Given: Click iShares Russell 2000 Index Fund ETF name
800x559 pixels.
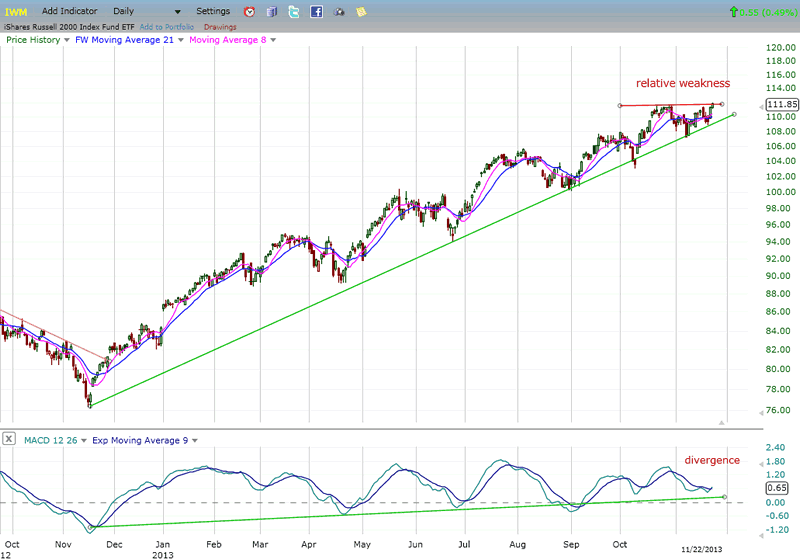Looking at the screenshot, I should pos(69,27).
